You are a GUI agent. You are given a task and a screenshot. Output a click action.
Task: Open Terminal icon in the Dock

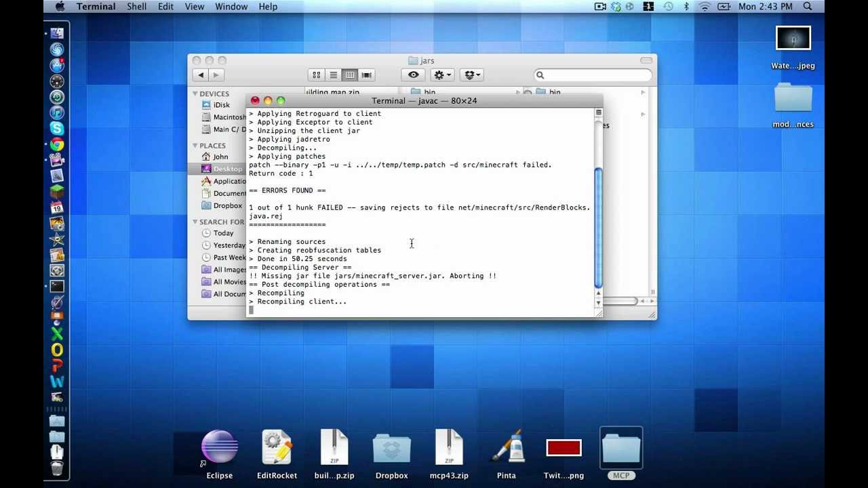tap(57, 287)
